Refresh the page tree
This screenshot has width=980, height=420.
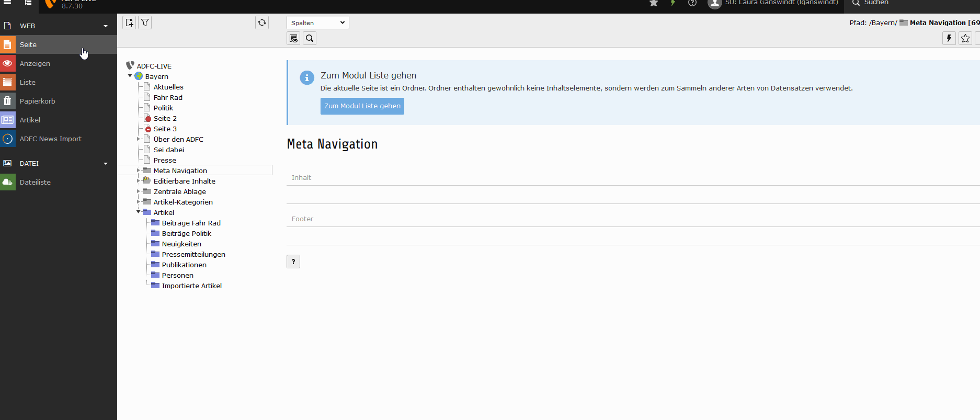tap(262, 22)
